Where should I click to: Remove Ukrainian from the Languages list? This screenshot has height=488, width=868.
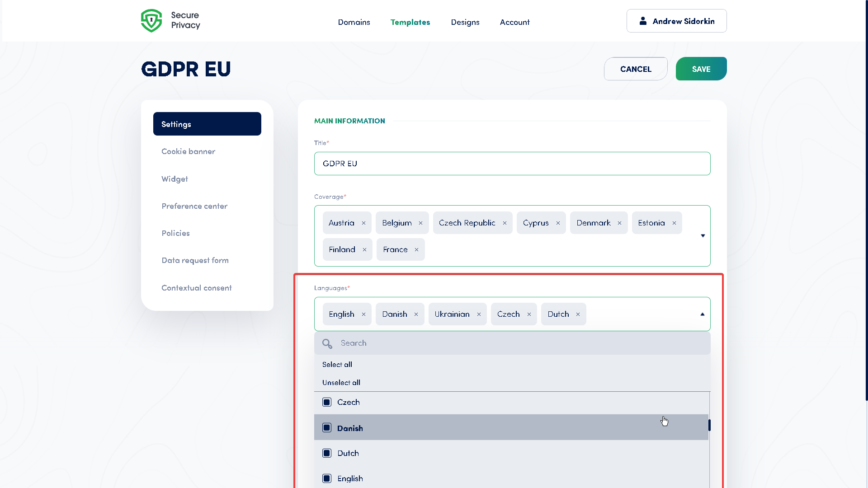(479, 314)
